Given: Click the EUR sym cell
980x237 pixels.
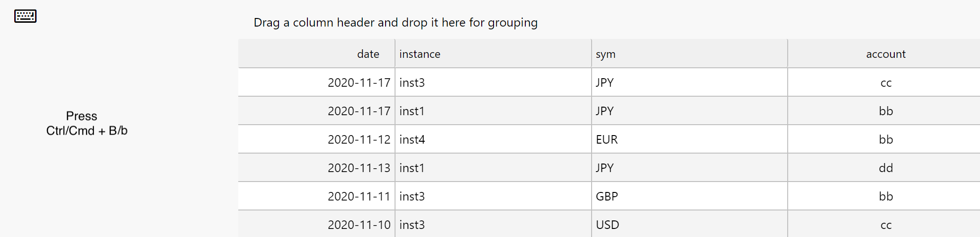Looking at the screenshot, I should click(606, 139).
